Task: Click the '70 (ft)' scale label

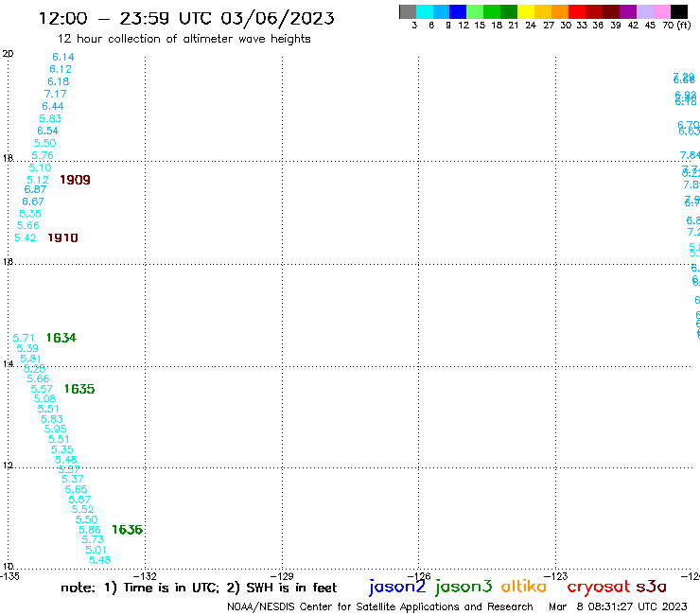Action: pos(676,25)
